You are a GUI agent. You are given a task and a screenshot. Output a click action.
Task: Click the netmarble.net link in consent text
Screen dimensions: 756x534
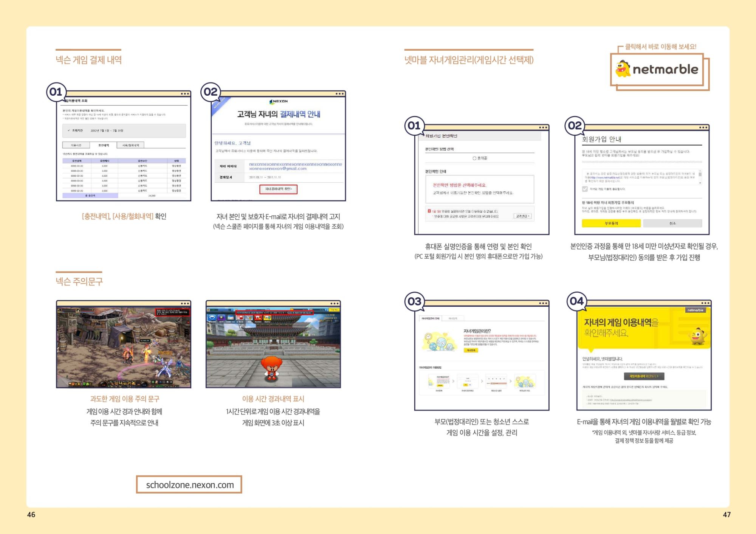pos(605,177)
